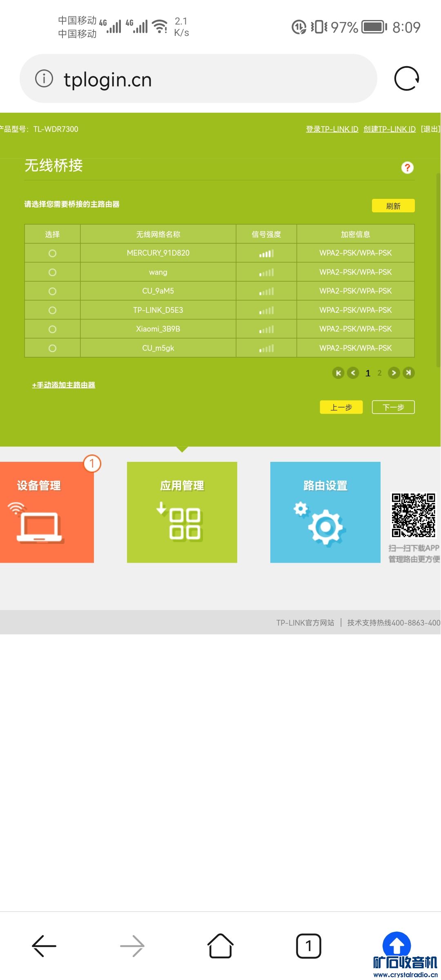This screenshot has height=980, width=441.
Task: Click +手动添加主路由器 link
Action: pos(64,385)
